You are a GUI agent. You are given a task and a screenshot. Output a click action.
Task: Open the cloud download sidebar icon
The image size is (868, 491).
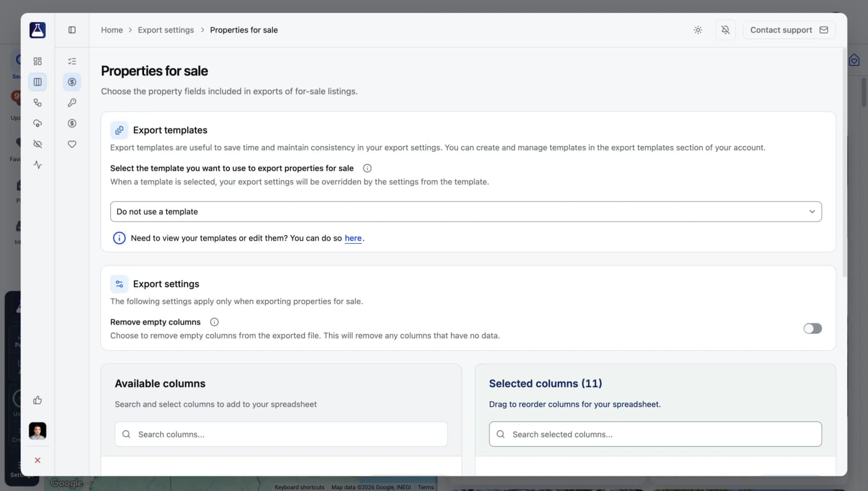(37, 123)
